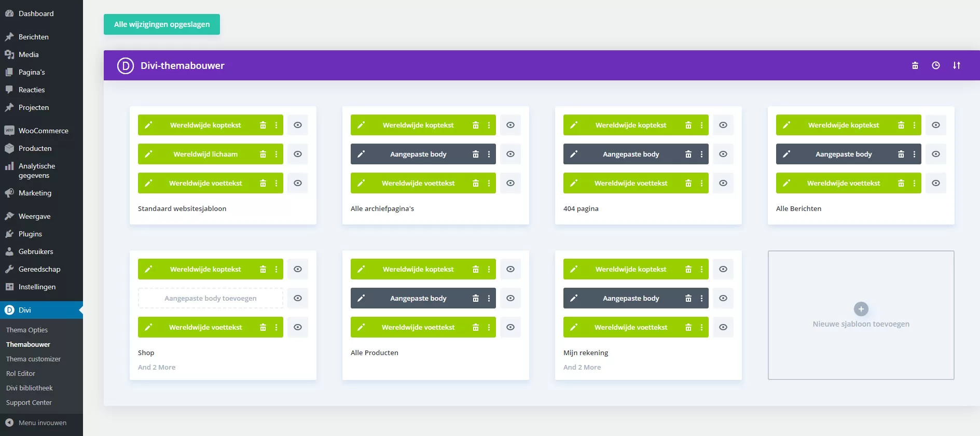980x436 pixels.
Task: Delete global header in Mijn rekening card
Action: pyautogui.click(x=688, y=269)
